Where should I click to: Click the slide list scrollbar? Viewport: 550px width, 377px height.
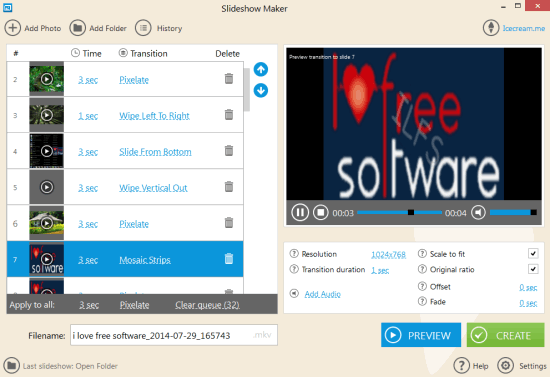(x=247, y=89)
